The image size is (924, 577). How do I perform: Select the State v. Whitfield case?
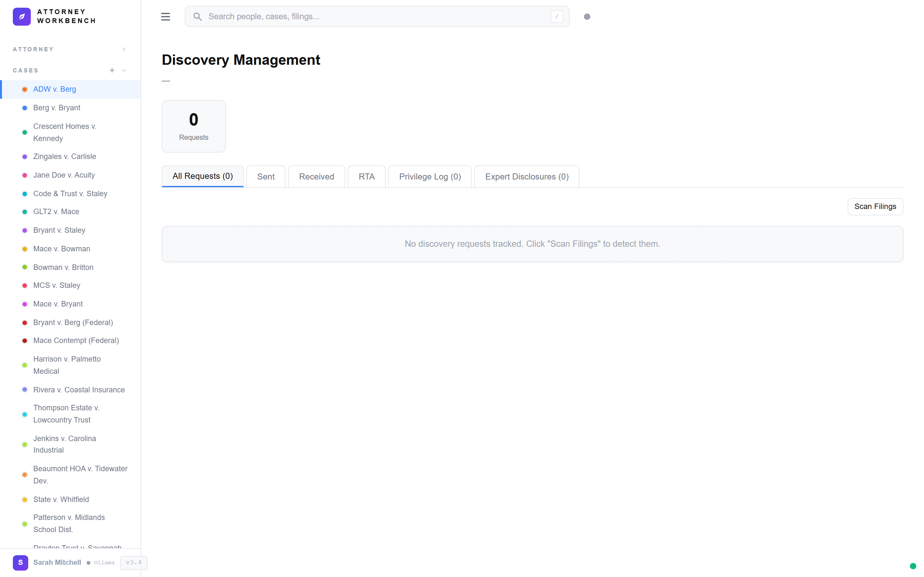pos(61,499)
